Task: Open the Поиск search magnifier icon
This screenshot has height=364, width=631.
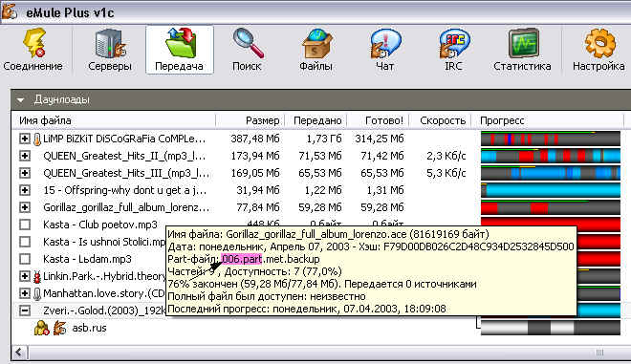Action: click(x=247, y=50)
